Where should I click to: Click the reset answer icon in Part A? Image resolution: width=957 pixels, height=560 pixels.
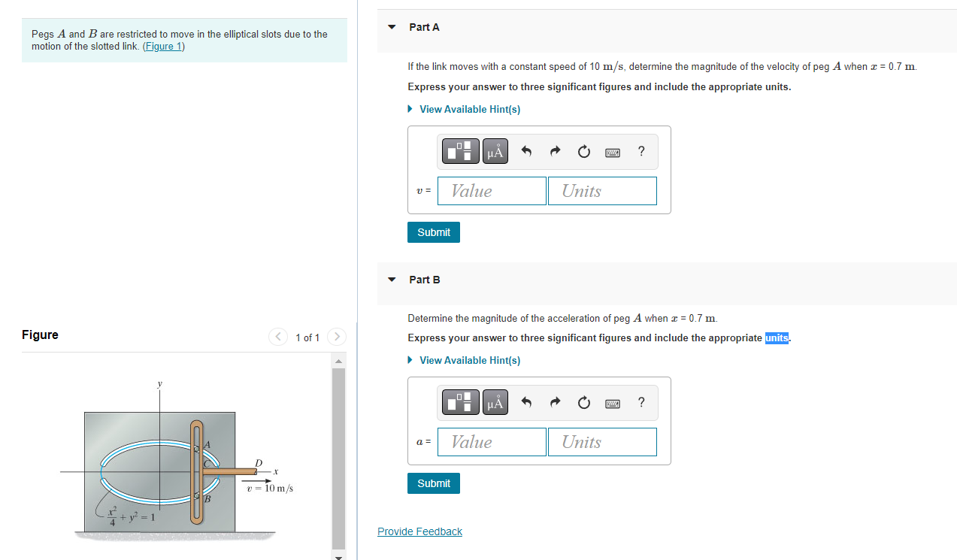click(x=583, y=151)
